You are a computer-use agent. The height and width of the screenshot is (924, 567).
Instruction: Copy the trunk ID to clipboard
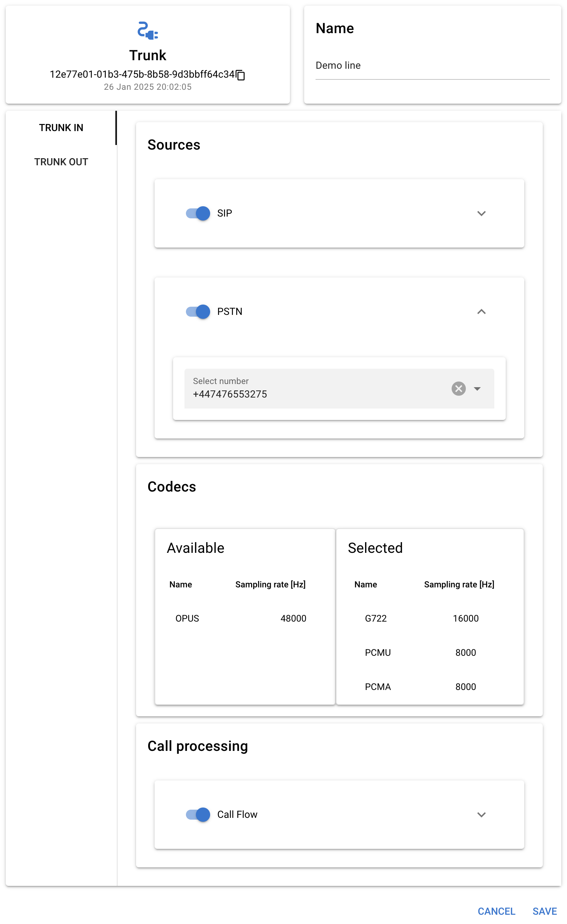241,76
